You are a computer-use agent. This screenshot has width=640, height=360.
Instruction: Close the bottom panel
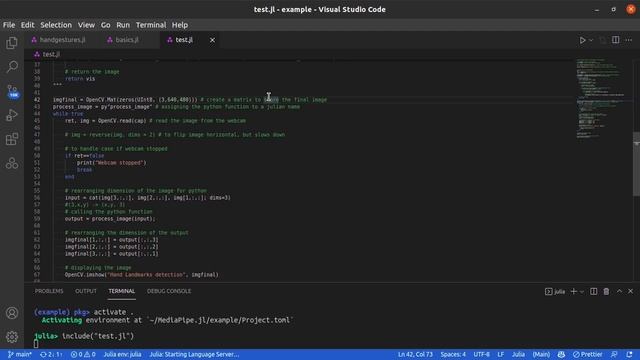pyautogui.click(x=631, y=291)
